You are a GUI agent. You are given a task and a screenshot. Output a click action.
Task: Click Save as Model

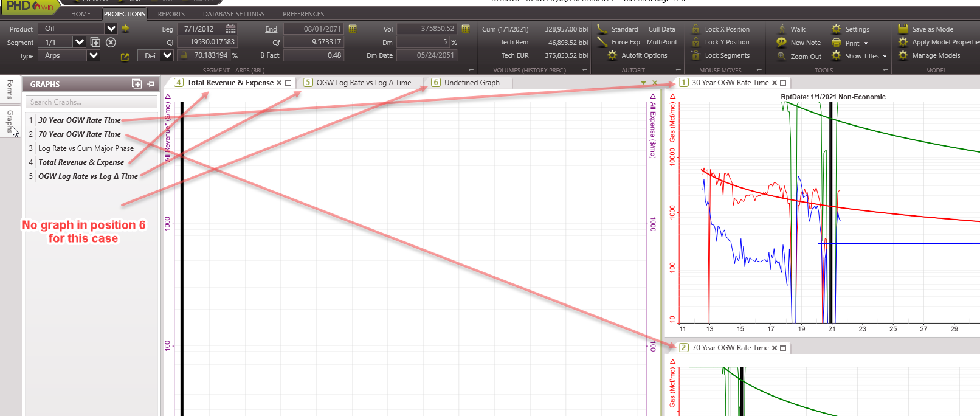927,29
